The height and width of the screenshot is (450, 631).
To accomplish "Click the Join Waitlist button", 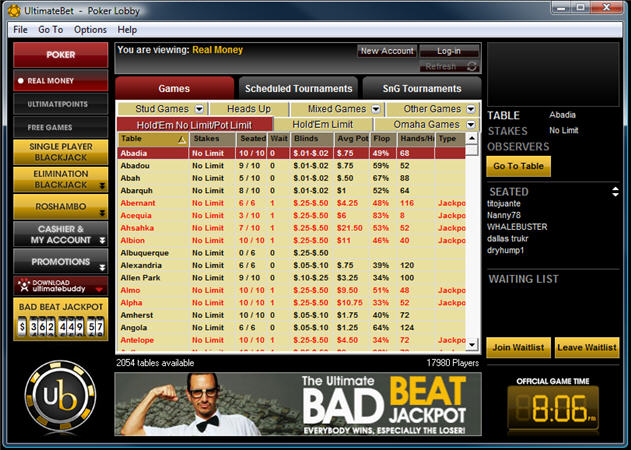I will [518, 347].
